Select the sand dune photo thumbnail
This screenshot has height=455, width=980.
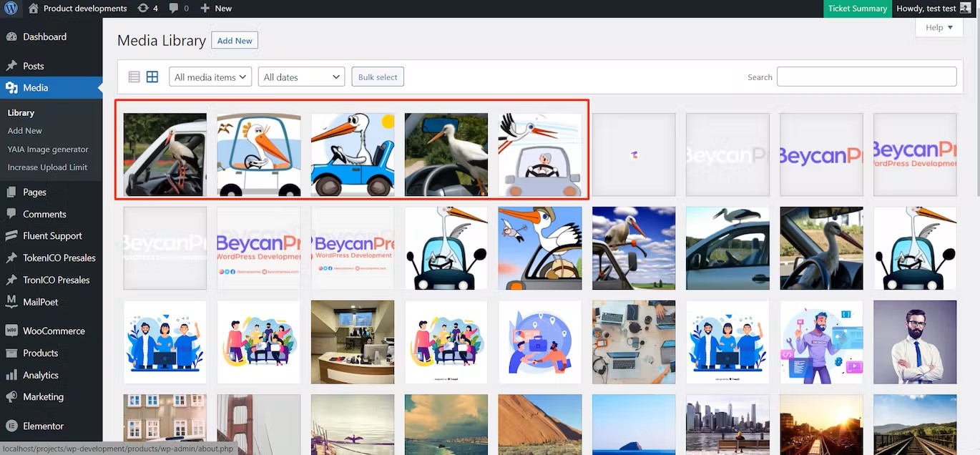[x=540, y=424]
